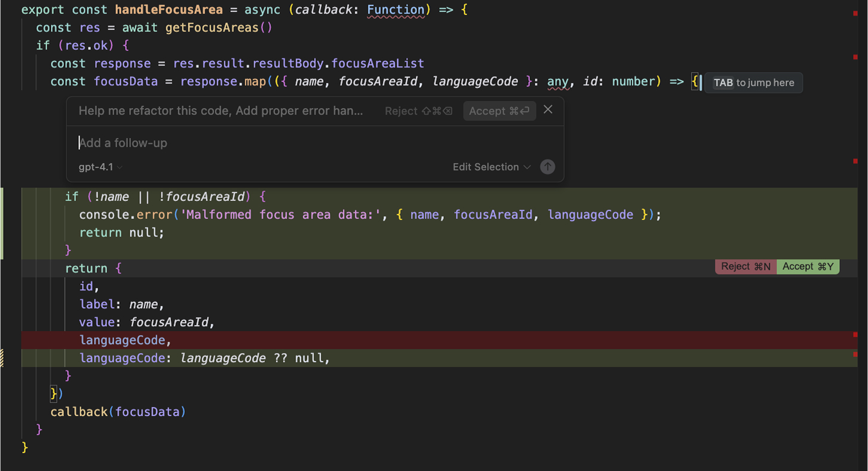Close the inline edit prompt box
The height and width of the screenshot is (471, 868).
pos(548,110)
